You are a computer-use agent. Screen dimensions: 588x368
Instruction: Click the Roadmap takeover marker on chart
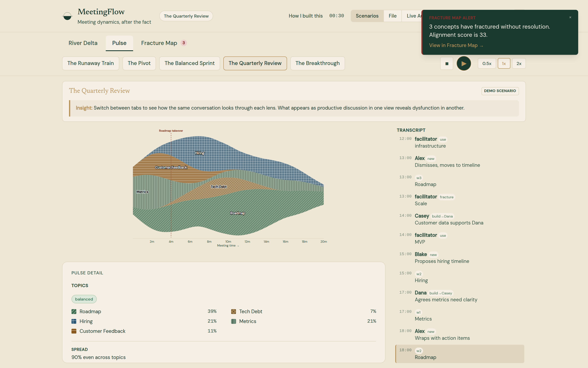click(171, 131)
